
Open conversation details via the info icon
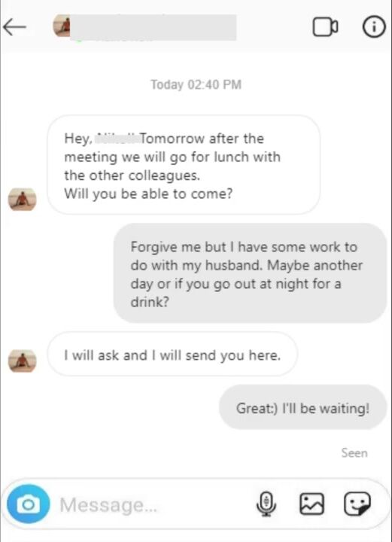tap(374, 26)
